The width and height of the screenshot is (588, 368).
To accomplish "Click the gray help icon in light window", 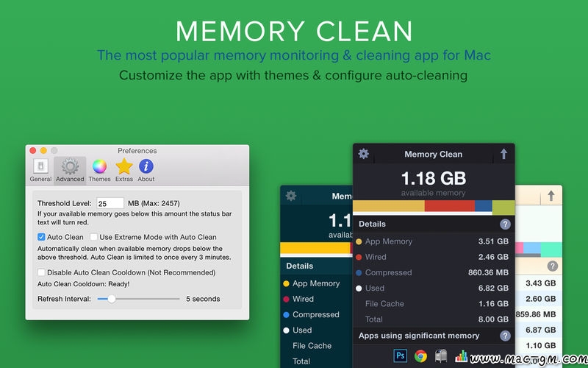I will [553, 266].
